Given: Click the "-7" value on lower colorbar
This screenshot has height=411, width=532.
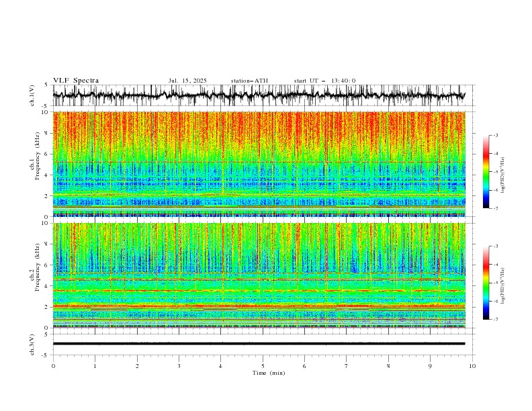Looking at the screenshot, I should [495, 320].
